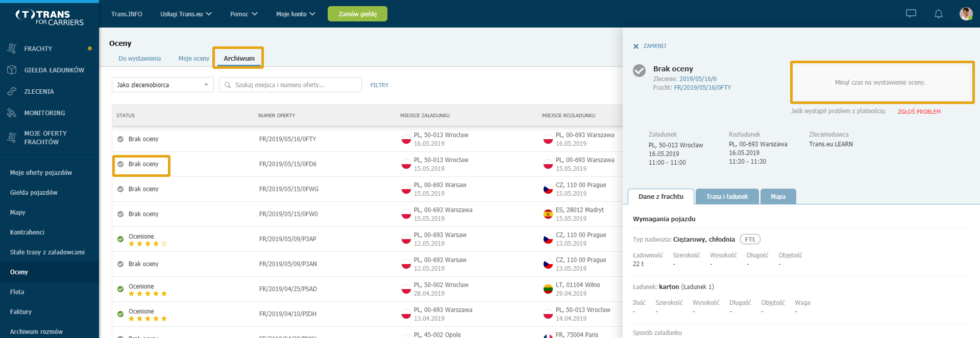The image size is (980, 338).
Task: Click the Spanish flag in row FR/2019/05/15/0FW0
Action: (548, 214)
